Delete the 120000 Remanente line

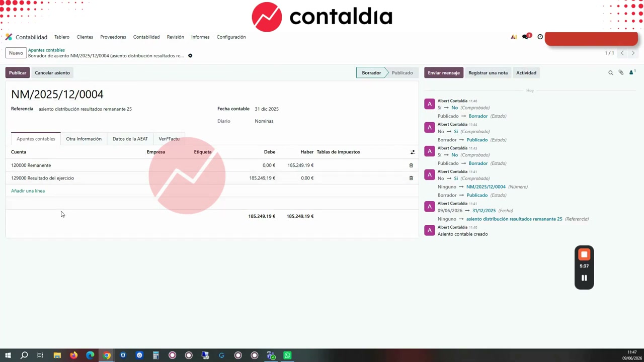[x=411, y=165]
